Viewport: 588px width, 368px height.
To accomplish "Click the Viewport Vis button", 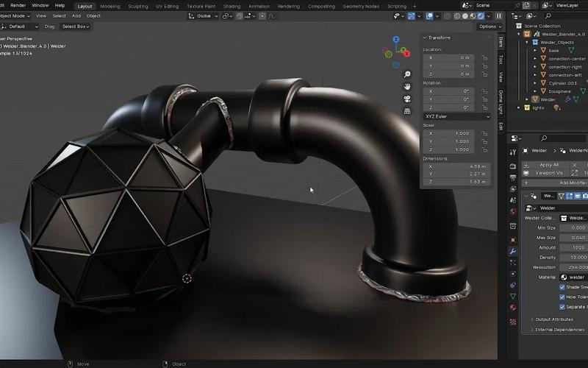I will pos(546,173).
